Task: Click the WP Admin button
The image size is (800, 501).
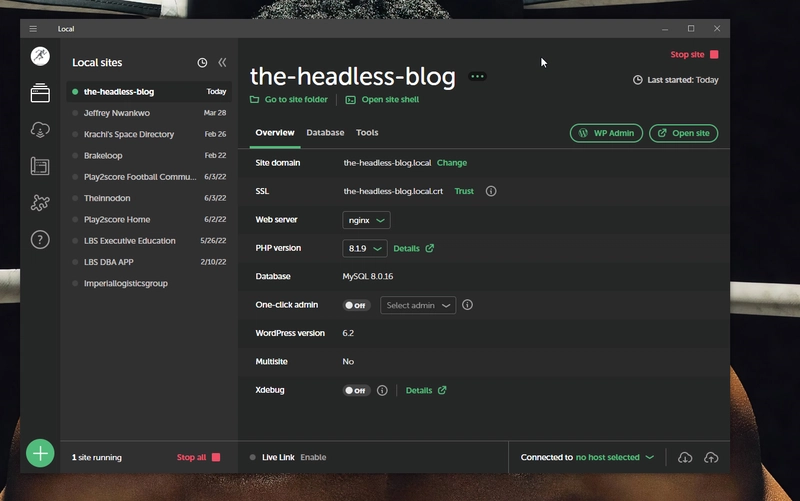Action: pos(606,133)
